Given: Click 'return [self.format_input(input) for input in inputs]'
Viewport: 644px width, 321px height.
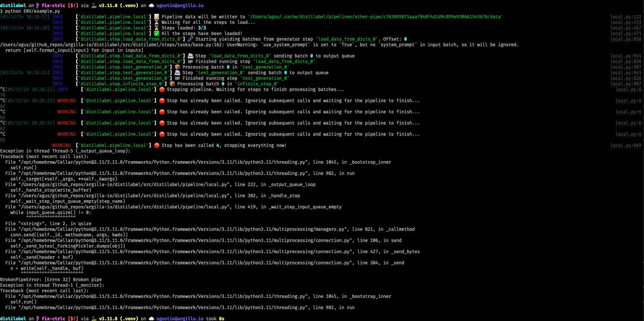Looking at the screenshot, I should pyautogui.click(x=74, y=50).
